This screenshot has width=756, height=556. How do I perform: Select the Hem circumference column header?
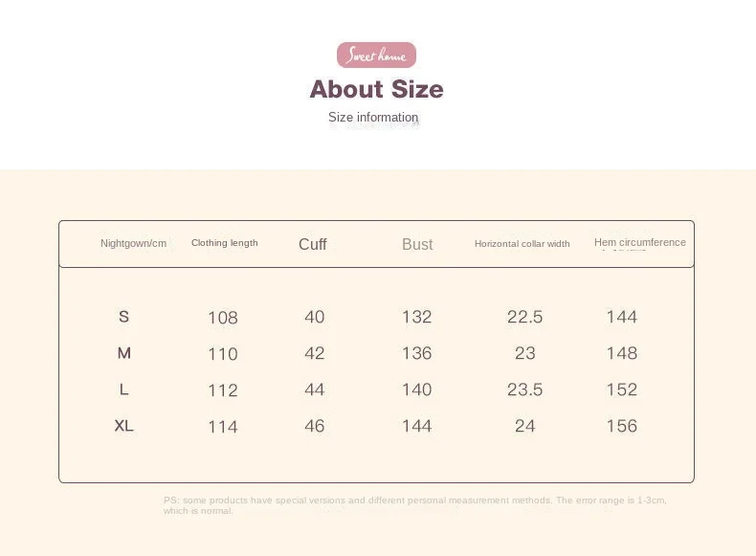639,243
